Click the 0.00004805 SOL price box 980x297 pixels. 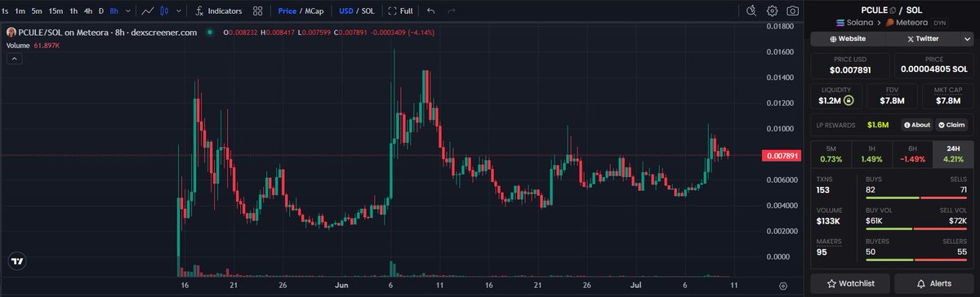coord(934,65)
